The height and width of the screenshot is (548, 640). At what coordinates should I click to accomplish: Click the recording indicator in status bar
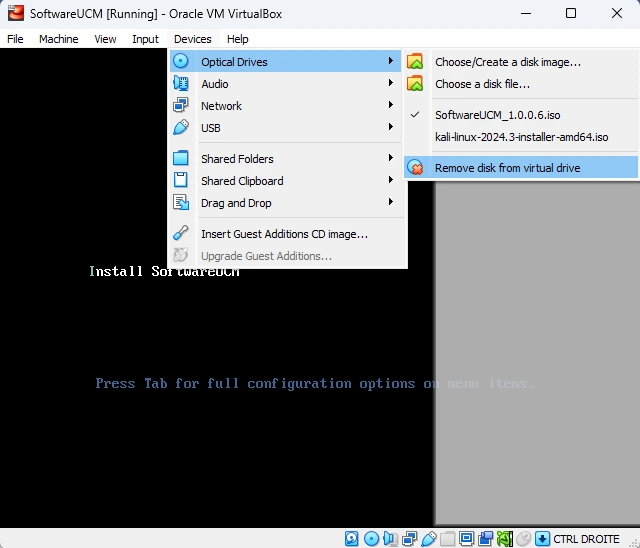click(x=485, y=539)
